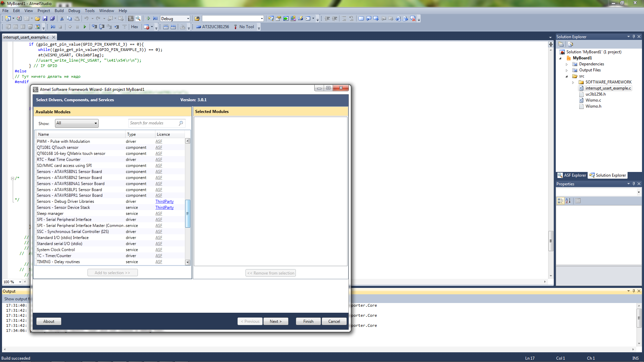
Task: Click the Debug mode dropdown
Action: click(x=175, y=18)
